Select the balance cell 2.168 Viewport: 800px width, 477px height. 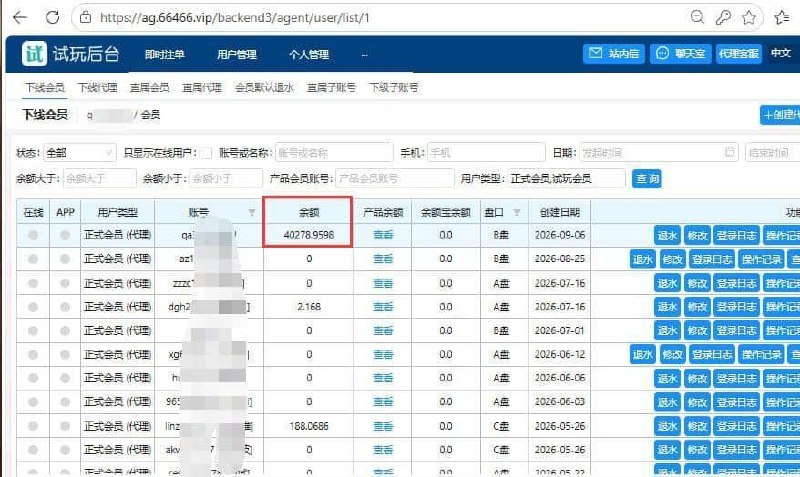(x=308, y=307)
